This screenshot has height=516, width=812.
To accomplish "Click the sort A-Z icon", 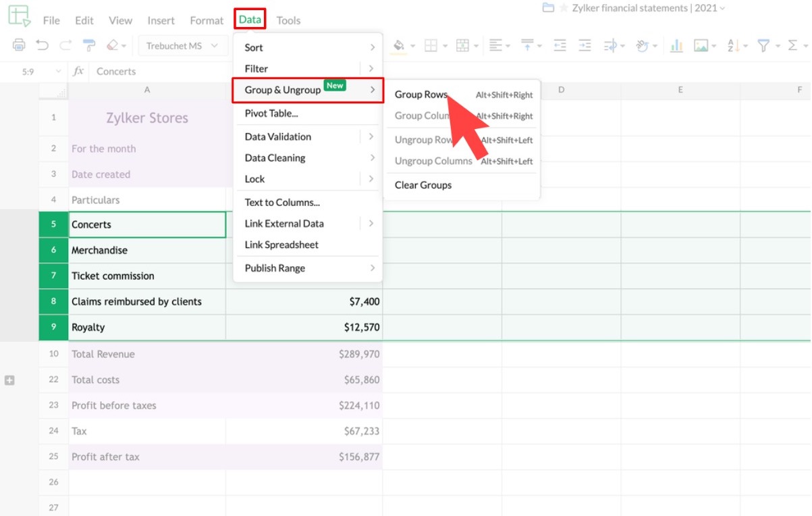I will click(x=734, y=45).
